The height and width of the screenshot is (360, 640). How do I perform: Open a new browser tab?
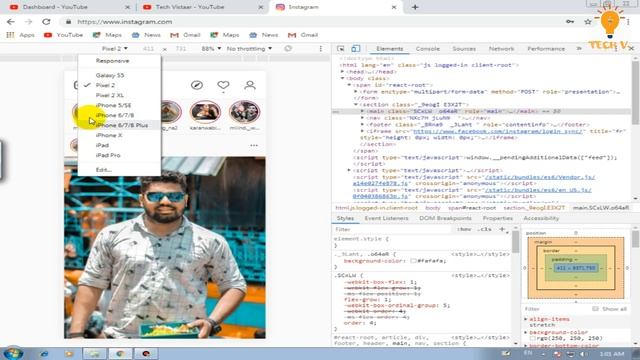coord(415,7)
